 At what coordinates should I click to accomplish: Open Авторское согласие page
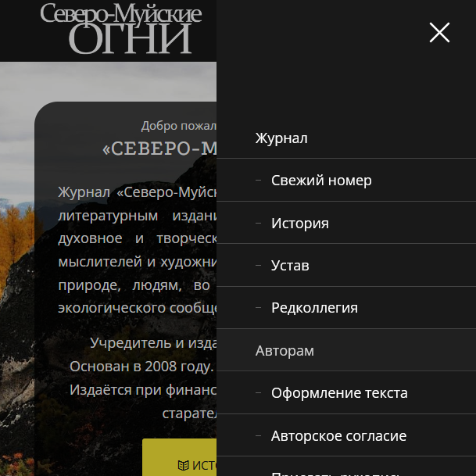tap(346, 436)
